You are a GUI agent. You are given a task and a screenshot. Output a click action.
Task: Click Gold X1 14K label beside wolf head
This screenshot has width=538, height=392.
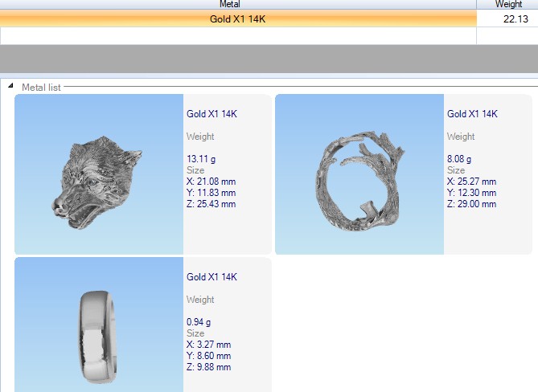tap(212, 114)
